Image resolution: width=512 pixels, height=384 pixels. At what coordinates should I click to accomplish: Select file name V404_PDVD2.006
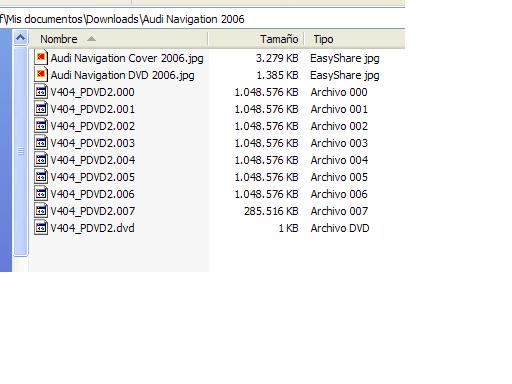tap(92, 194)
